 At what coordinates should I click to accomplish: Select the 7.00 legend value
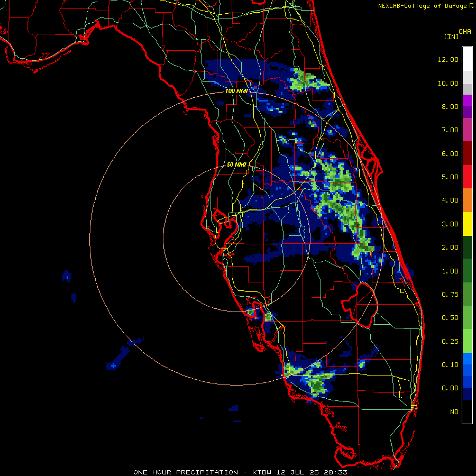(x=450, y=130)
